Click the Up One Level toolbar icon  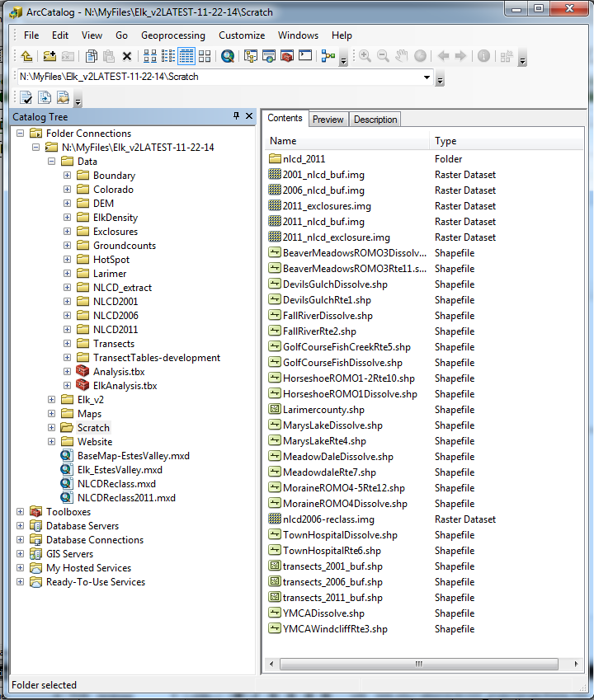pos(27,56)
